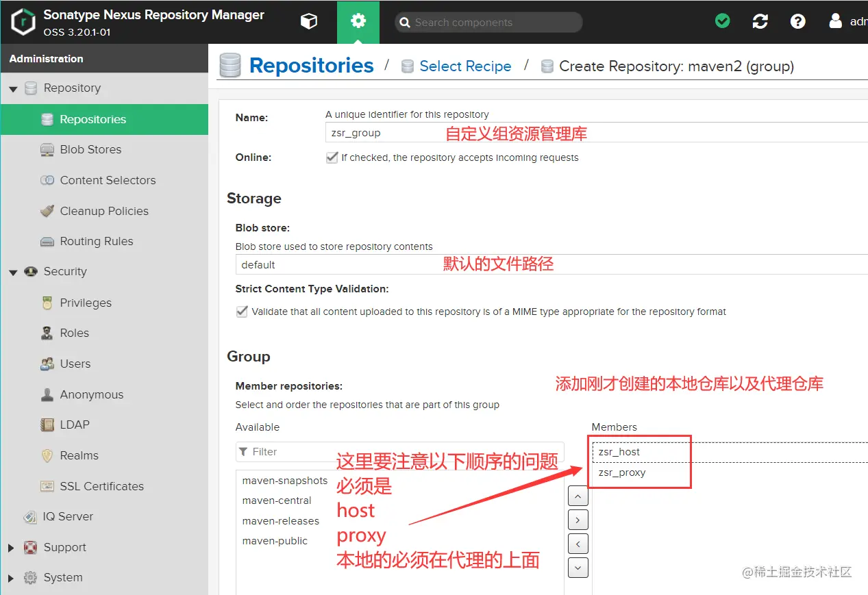Click the SSL Certificates icon
The height and width of the screenshot is (595, 868).
[47, 486]
